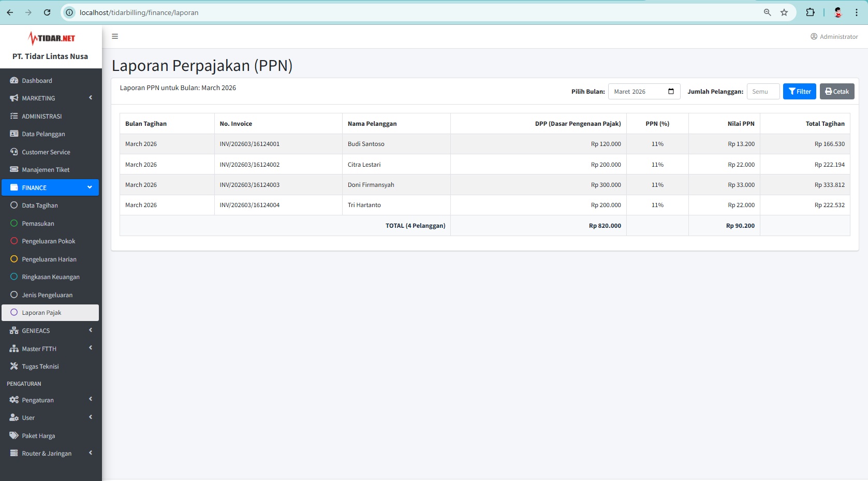Select Laporan Pajak submenu
Image resolution: width=868 pixels, height=481 pixels.
(50, 313)
